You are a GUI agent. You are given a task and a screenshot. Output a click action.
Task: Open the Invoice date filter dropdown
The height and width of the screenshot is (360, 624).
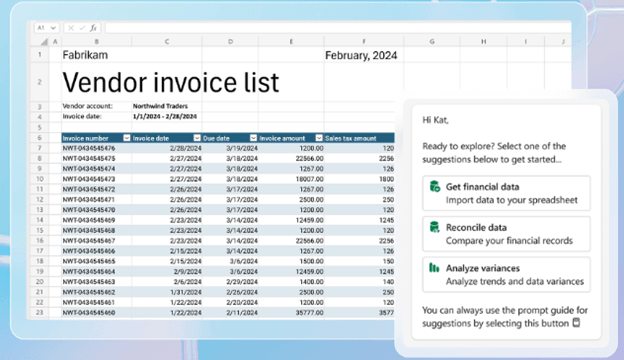click(x=197, y=138)
